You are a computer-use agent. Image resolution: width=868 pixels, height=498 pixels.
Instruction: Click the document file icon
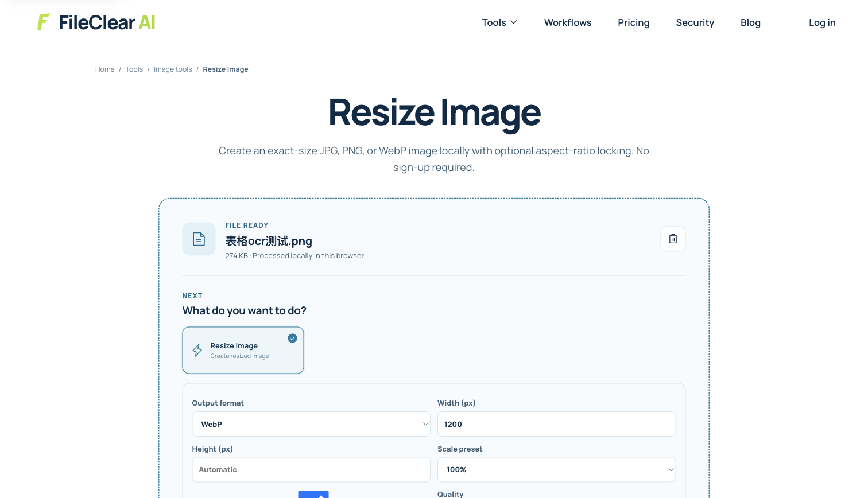pos(199,239)
